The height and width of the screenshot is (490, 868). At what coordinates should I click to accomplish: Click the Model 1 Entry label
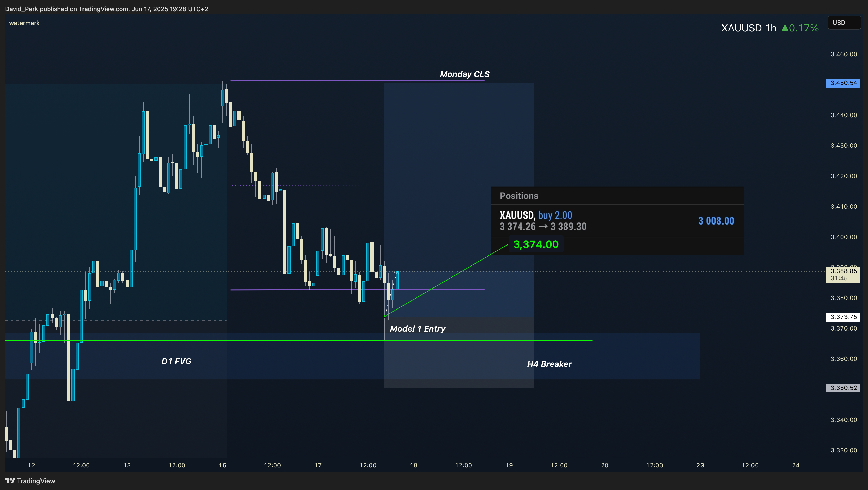[418, 329]
